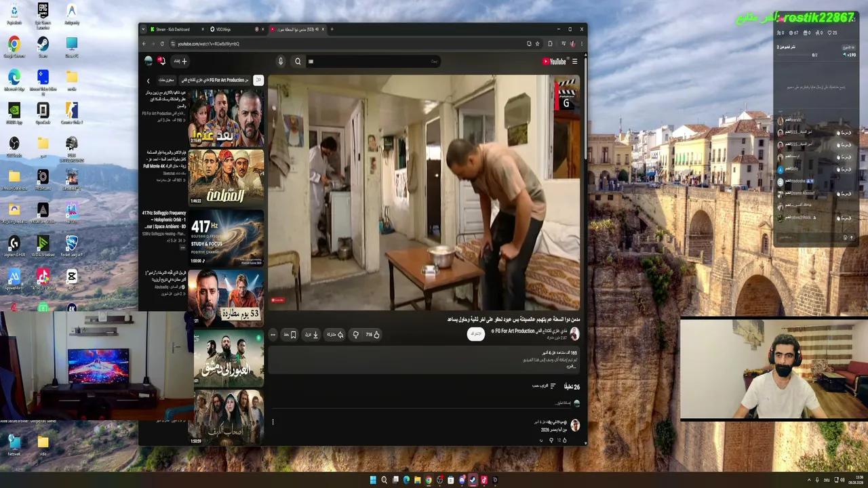Screen dimensions: 868x488
Task: Focus the YouTube search box
Action: point(373,62)
